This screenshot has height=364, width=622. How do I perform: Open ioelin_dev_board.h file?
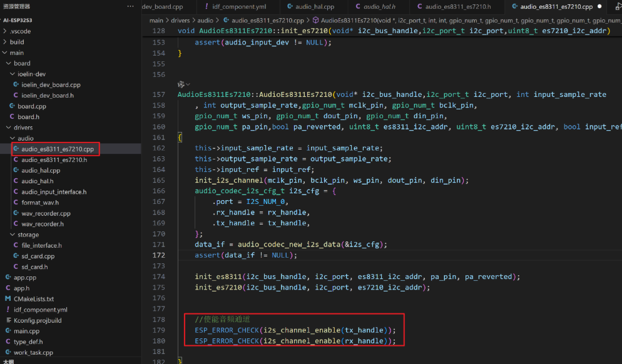(x=47, y=95)
